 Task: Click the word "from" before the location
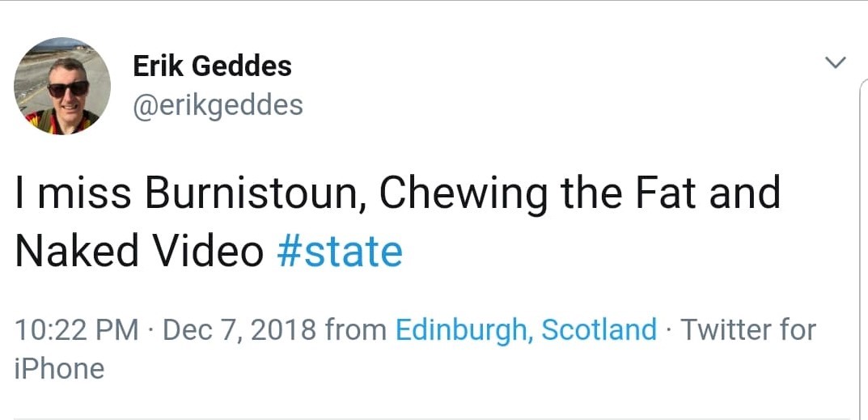355,330
